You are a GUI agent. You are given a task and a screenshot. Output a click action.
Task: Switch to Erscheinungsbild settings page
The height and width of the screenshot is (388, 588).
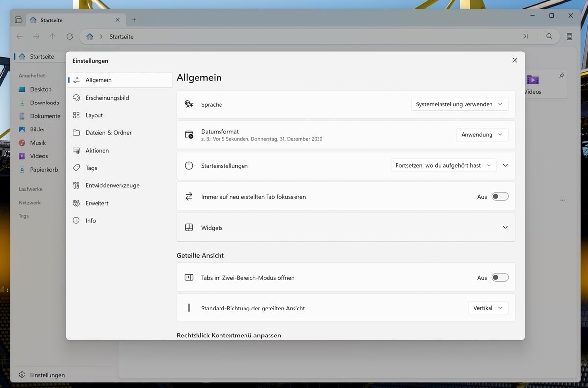[107, 98]
